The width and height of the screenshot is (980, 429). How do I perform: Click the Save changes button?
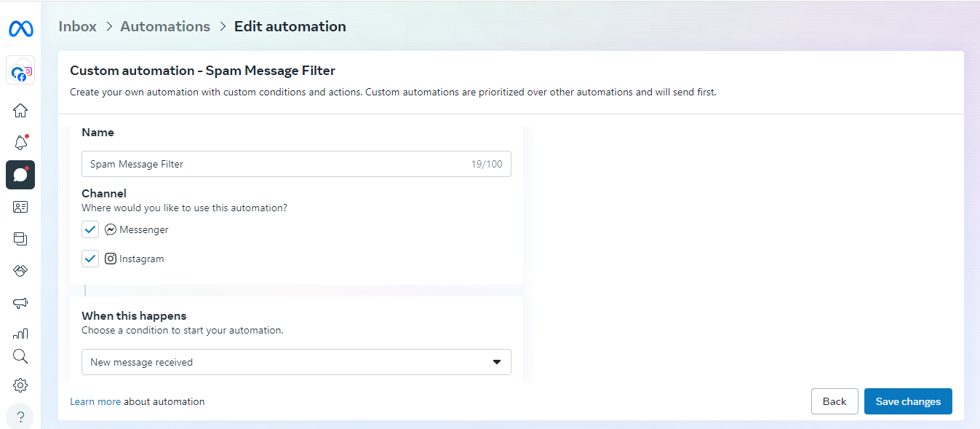click(908, 401)
